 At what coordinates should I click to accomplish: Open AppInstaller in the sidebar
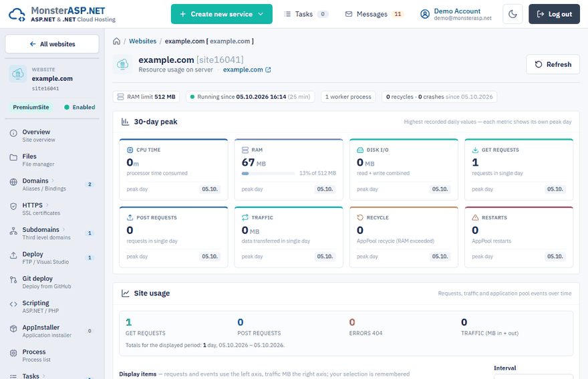coord(52,331)
